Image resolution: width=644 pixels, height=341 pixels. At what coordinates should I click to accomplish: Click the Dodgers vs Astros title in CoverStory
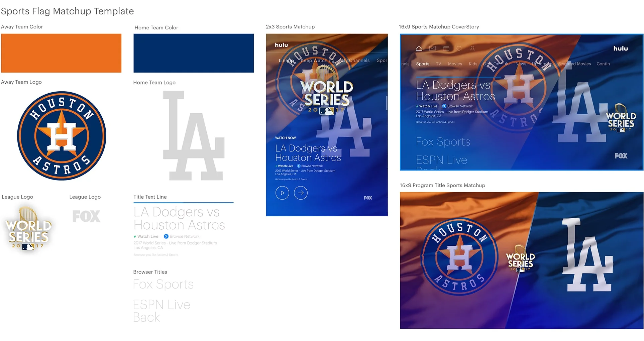[455, 90]
